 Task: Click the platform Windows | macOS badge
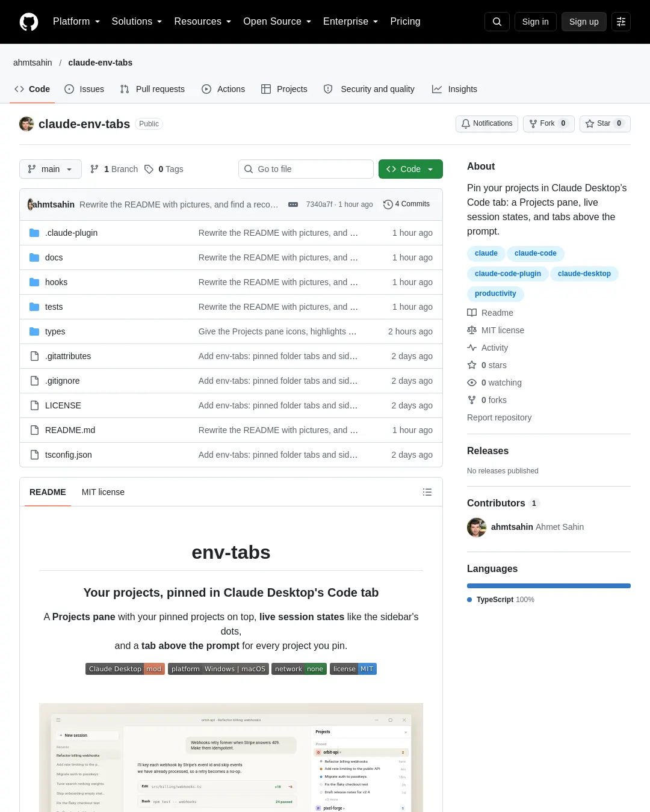(218, 669)
